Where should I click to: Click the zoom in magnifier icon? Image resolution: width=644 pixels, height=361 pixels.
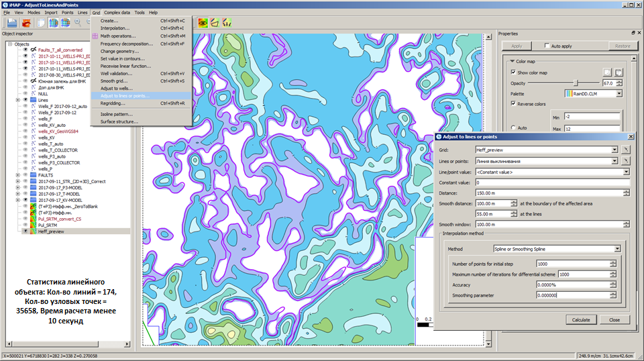78,23
